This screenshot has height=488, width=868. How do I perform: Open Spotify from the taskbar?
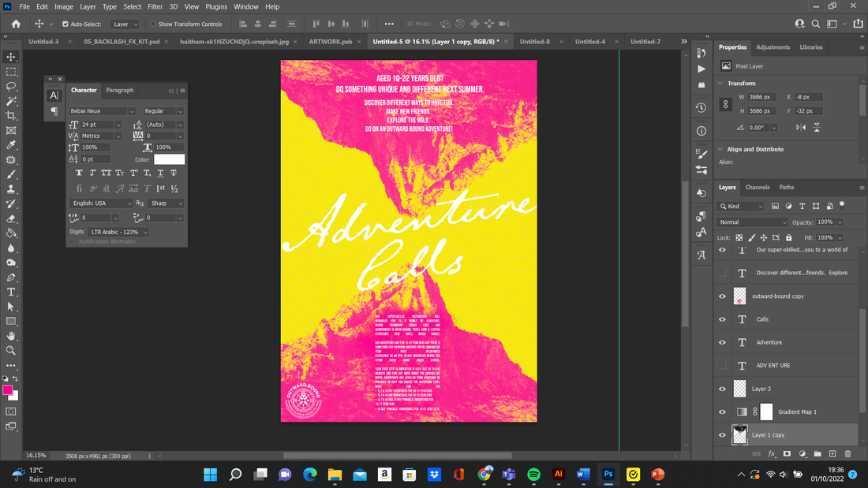(533, 475)
